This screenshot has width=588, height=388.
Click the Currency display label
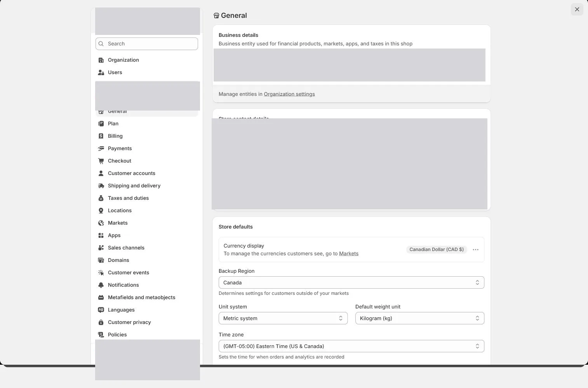[244, 246]
